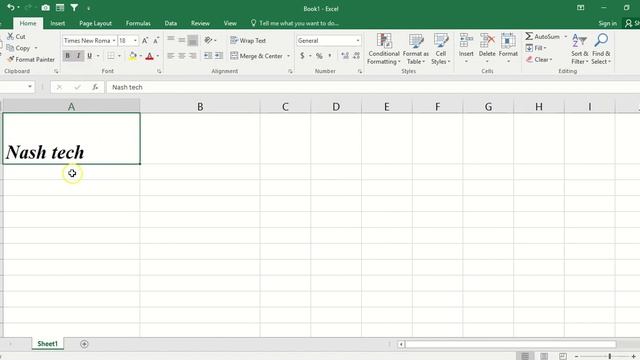Increase decimal places
The width and height of the screenshot is (640, 360).
coord(345,56)
